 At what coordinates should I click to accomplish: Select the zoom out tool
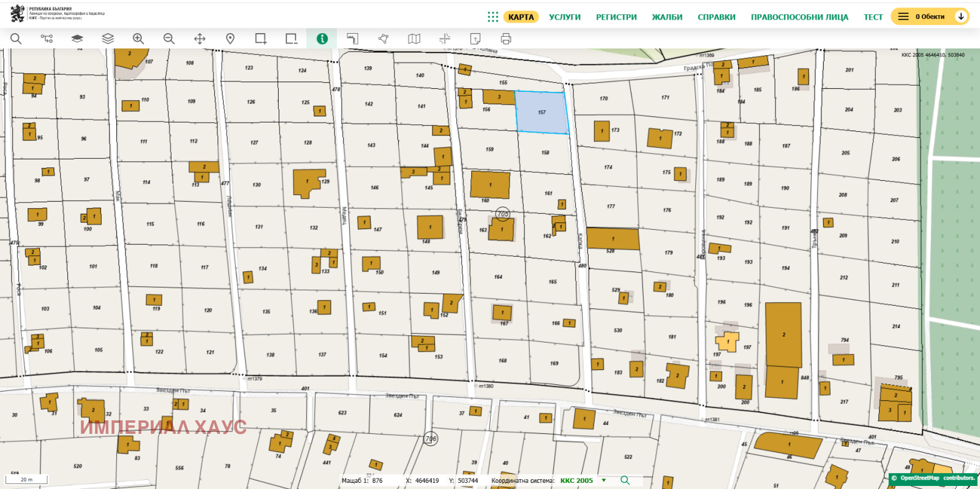[x=169, y=39]
